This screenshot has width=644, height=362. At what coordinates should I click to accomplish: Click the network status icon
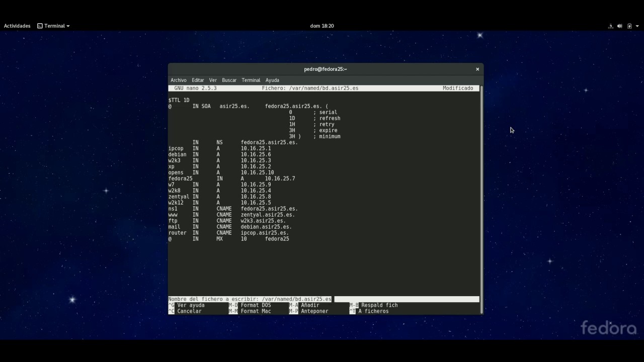coord(610,26)
